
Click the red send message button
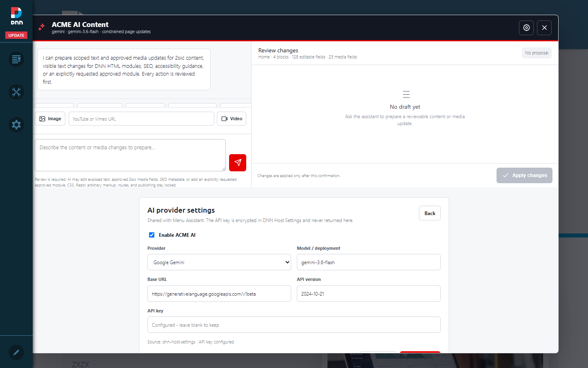[x=238, y=163]
